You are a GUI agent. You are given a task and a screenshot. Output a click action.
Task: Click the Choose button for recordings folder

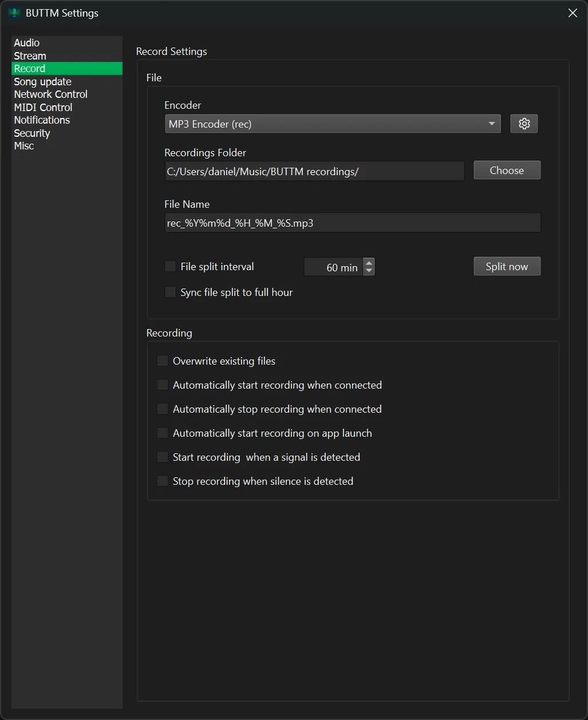(x=507, y=170)
